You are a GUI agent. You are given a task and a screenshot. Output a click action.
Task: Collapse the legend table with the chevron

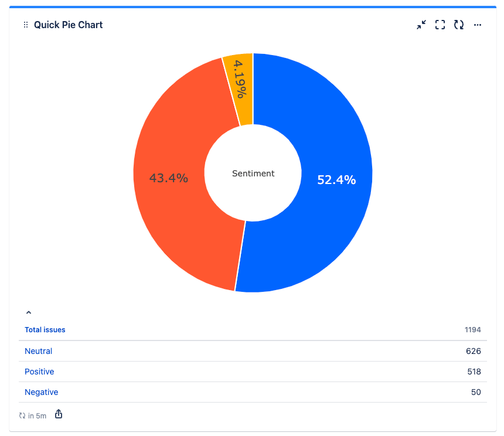28,312
